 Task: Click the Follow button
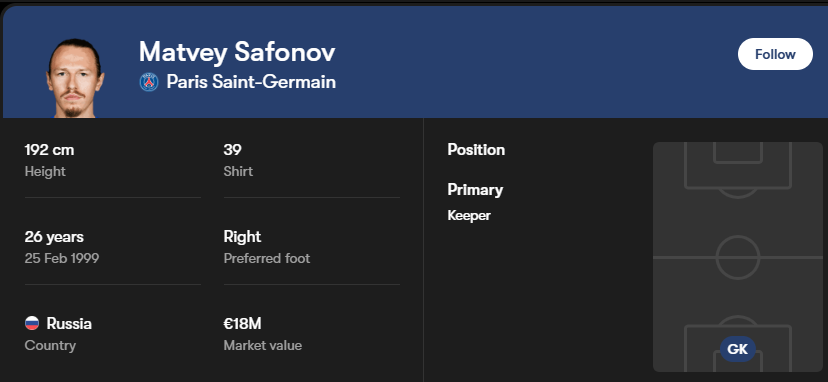775,54
